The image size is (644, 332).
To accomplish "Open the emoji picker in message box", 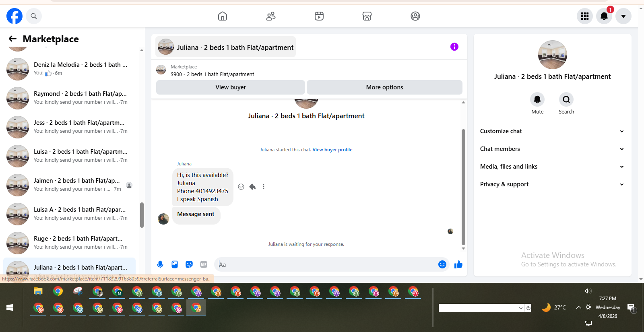I will click(442, 264).
